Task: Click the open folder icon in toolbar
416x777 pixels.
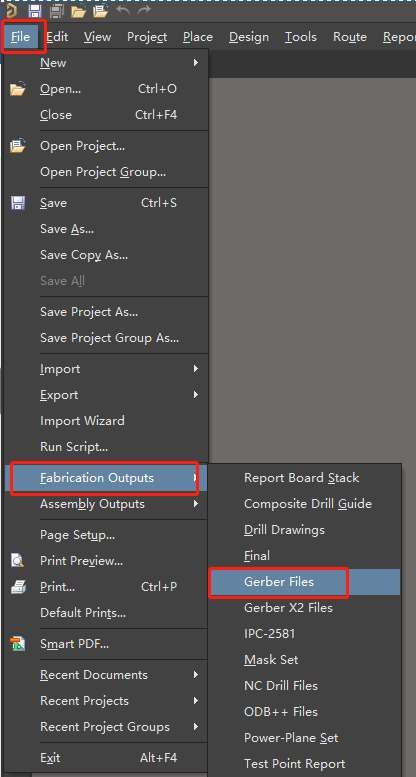Action: pos(78,10)
